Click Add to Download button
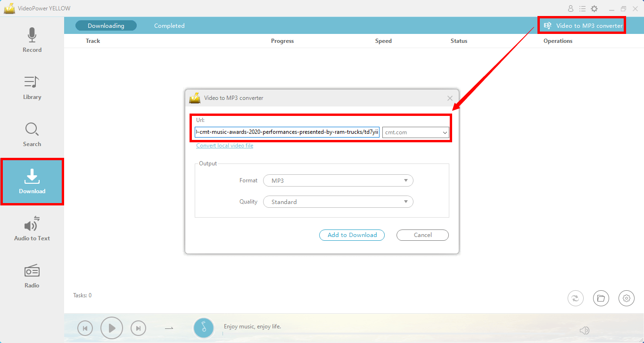The height and width of the screenshot is (343, 644). (x=352, y=235)
